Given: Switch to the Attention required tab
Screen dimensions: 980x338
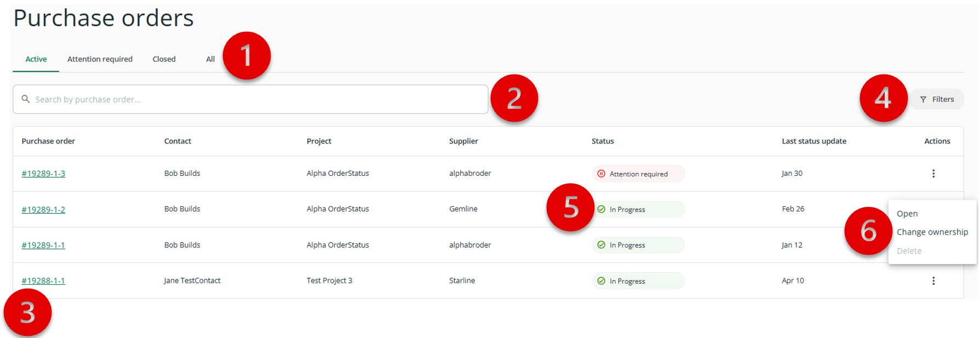Looking at the screenshot, I should click(100, 59).
